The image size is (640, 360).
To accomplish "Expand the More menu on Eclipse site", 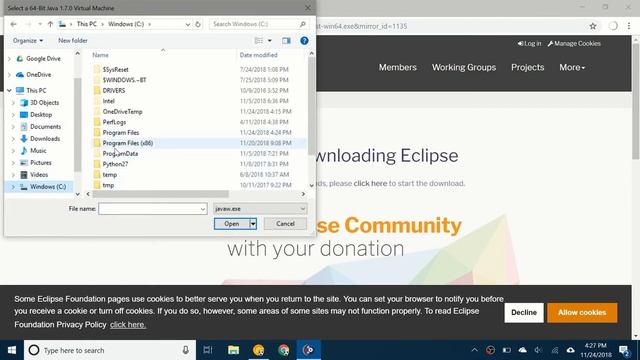I will coord(572,67).
